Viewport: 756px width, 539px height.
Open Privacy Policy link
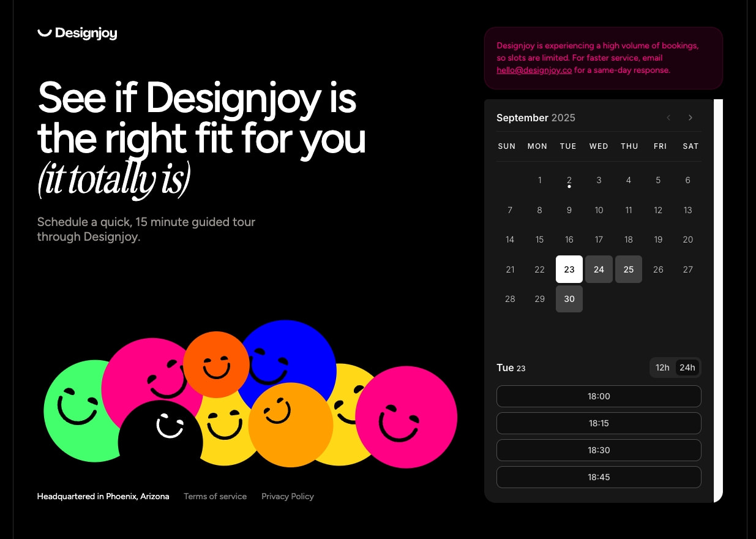[288, 496]
